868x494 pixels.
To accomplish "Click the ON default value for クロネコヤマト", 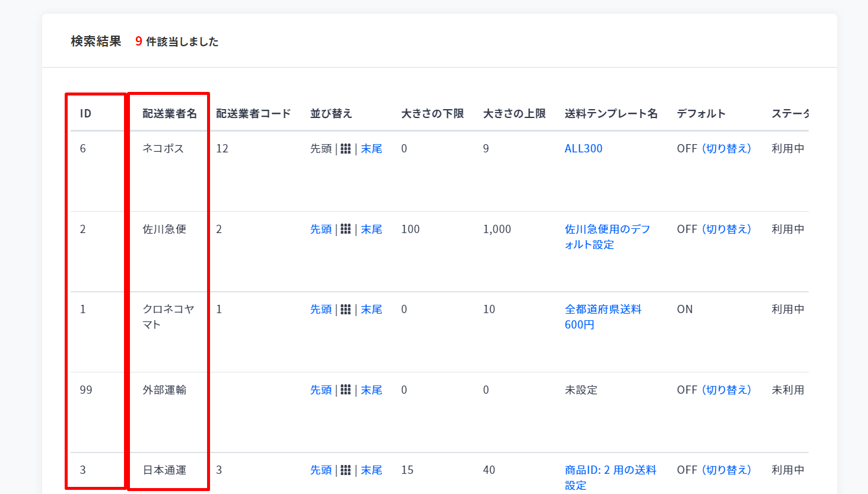I will (x=685, y=309).
